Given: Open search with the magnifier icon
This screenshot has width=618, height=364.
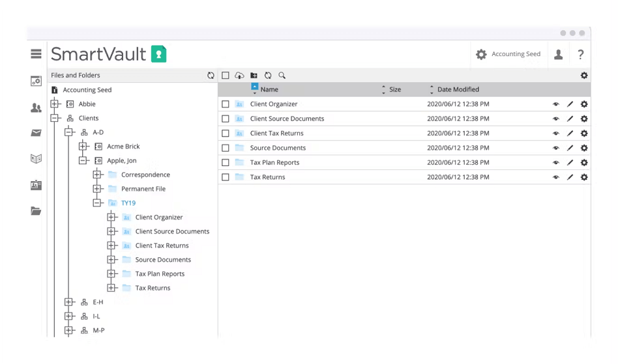Looking at the screenshot, I should click(x=282, y=76).
